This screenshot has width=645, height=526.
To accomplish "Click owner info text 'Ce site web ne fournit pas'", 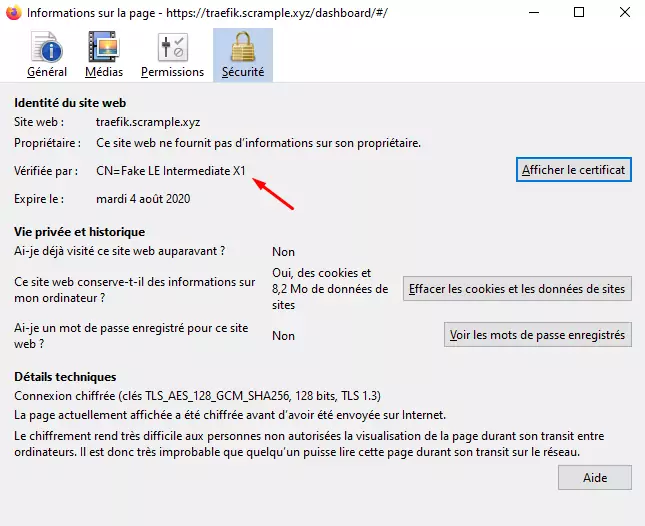I will point(258,143).
